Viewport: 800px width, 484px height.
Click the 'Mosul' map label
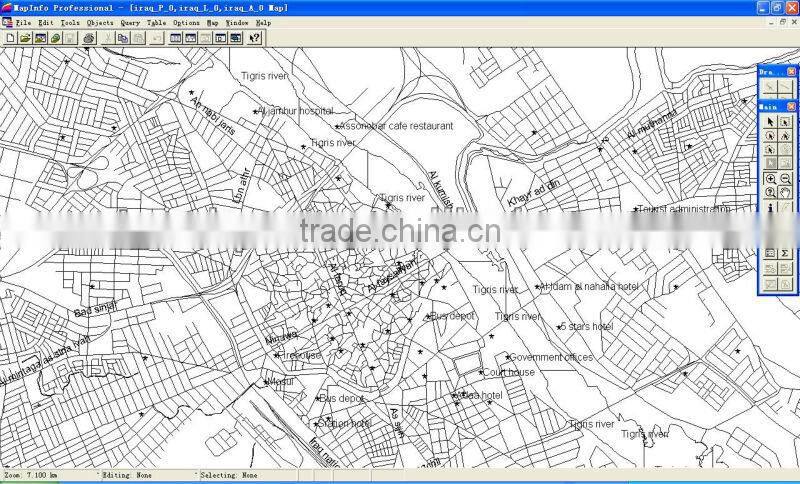click(x=281, y=381)
